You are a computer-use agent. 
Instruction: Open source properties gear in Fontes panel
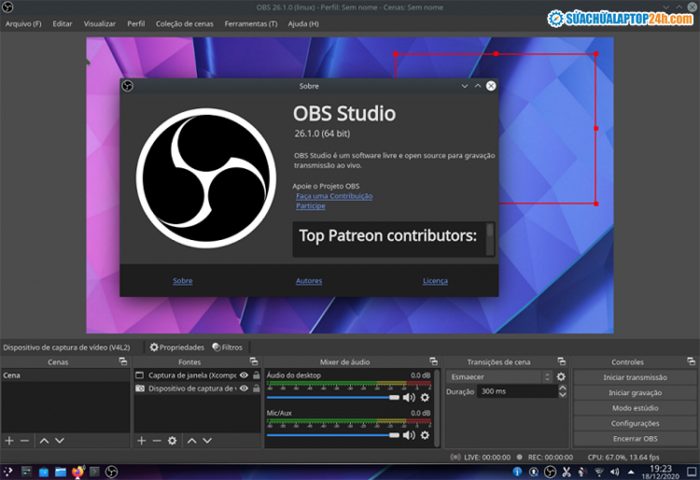(x=172, y=440)
